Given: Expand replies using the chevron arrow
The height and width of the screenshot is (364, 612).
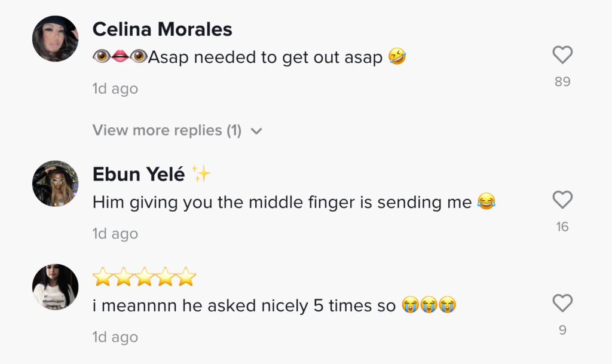Looking at the screenshot, I should tap(256, 131).
